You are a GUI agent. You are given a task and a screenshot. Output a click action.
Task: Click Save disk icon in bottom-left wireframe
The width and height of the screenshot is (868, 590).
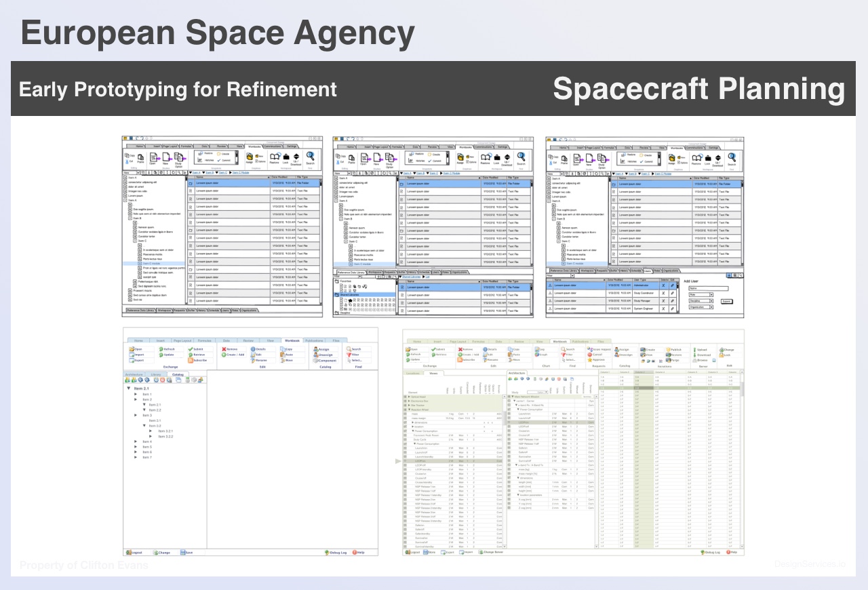click(182, 553)
